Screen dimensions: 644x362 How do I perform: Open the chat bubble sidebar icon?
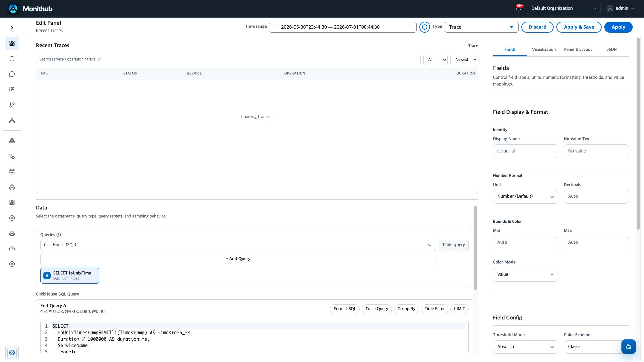pyautogui.click(x=12, y=74)
